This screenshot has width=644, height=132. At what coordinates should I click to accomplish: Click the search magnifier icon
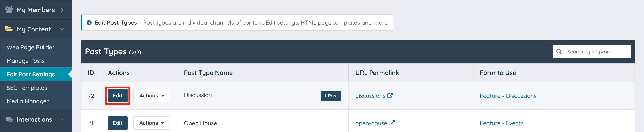click(559, 52)
